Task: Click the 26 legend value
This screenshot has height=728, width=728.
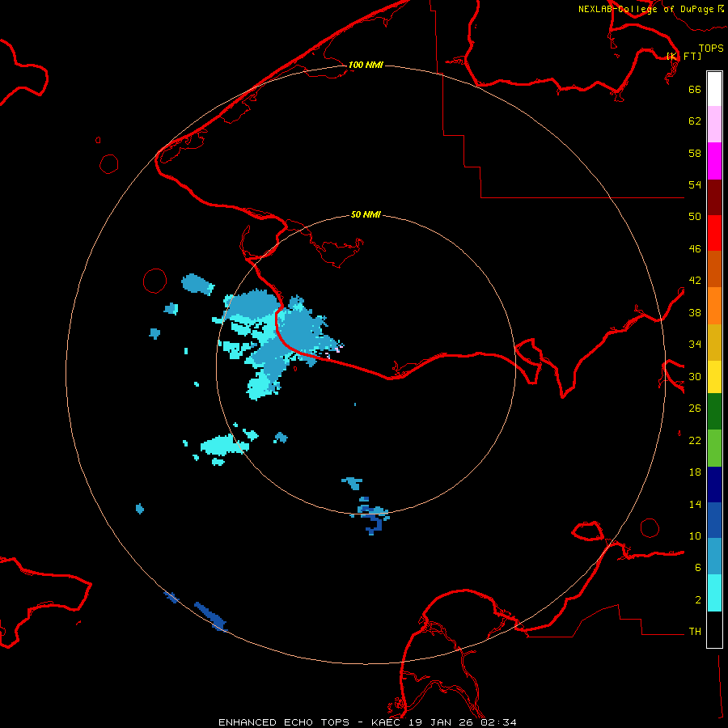Action: [695, 408]
